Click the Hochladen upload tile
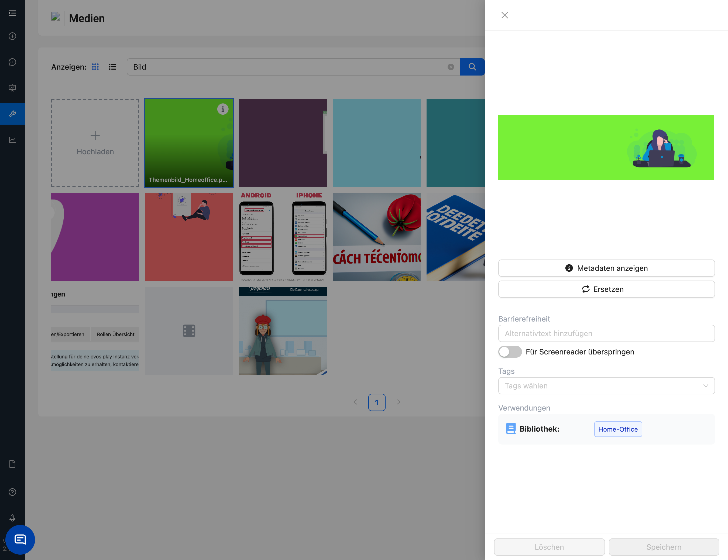Screen dimensions: 728x560 (95, 143)
